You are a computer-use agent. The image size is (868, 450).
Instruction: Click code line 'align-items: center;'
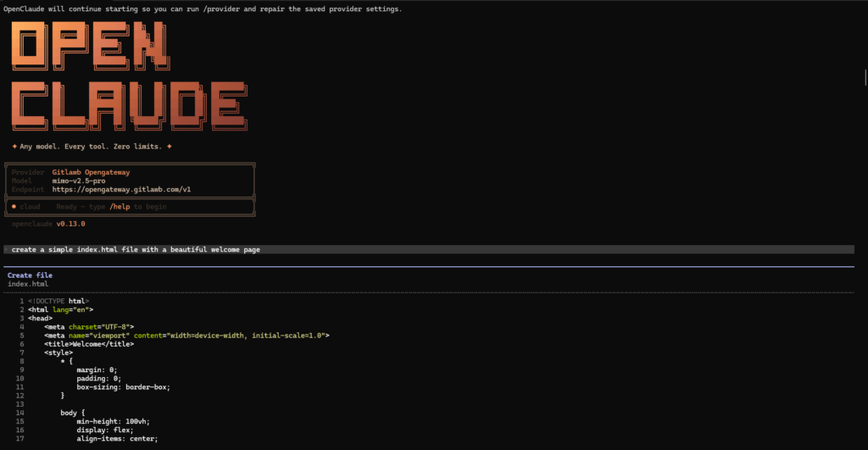tap(117, 438)
